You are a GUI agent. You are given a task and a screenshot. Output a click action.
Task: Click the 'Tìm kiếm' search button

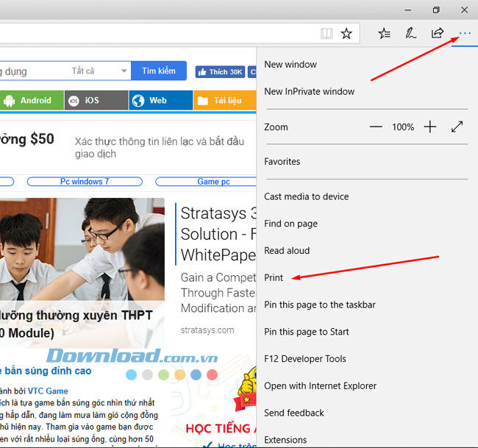(x=159, y=71)
